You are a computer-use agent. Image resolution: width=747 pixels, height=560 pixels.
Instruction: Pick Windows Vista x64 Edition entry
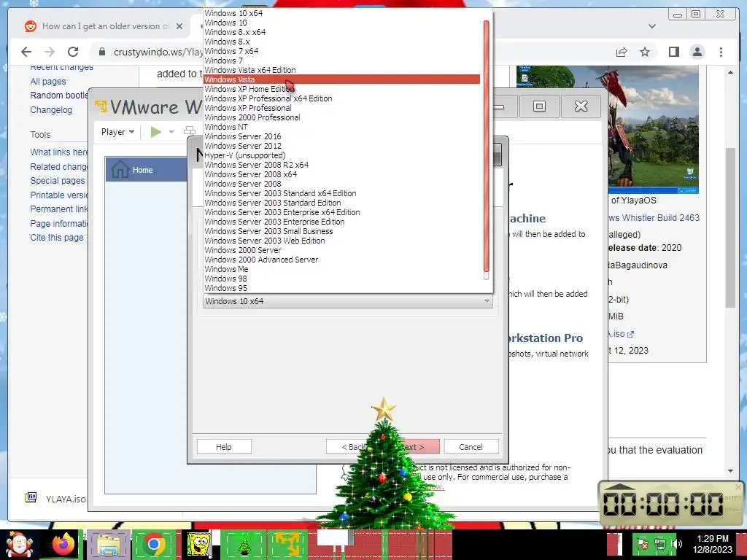341,70
